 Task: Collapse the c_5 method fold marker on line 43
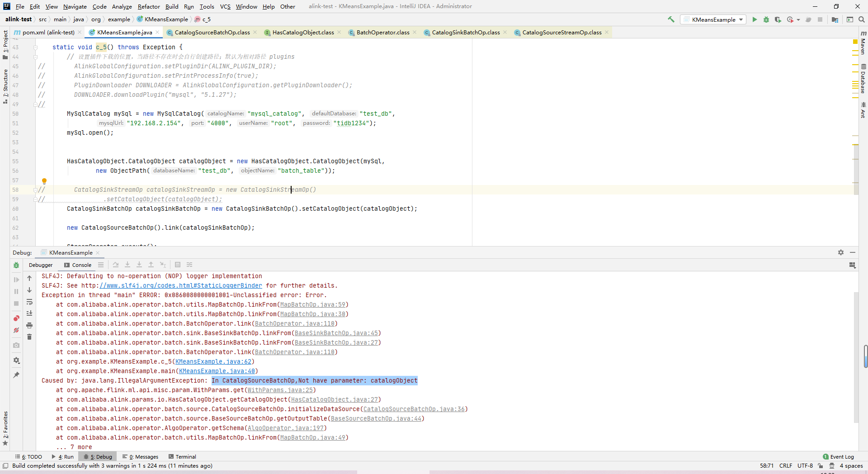35,47
